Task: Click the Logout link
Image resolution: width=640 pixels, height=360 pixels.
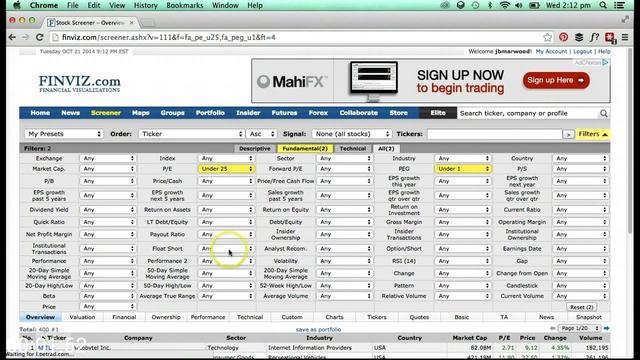Action: click(x=582, y=51)
